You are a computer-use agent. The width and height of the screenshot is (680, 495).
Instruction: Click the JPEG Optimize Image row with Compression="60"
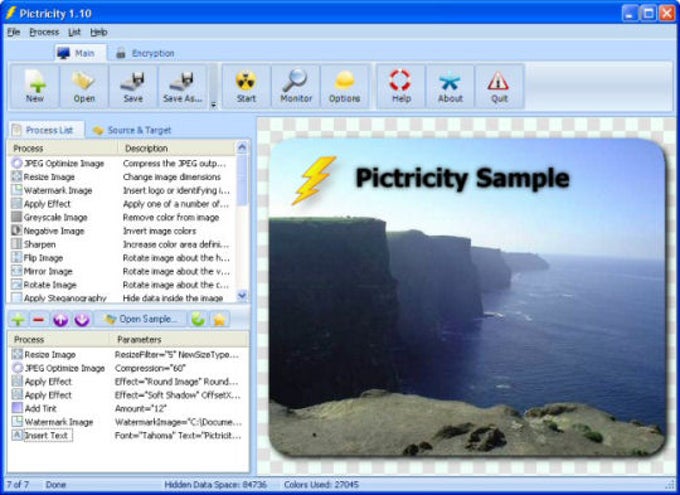[128, 368]
